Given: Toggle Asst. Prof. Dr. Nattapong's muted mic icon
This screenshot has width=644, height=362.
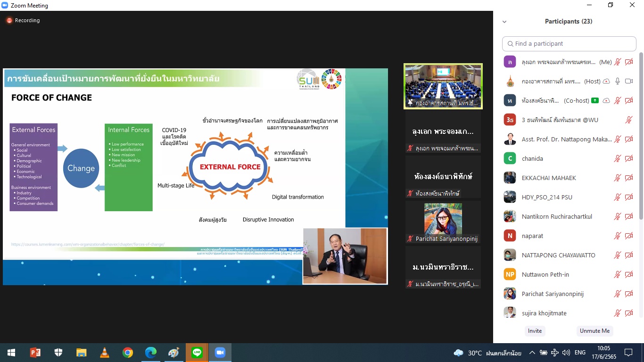Looking at the screenshot, I should [x=617, y=139].
